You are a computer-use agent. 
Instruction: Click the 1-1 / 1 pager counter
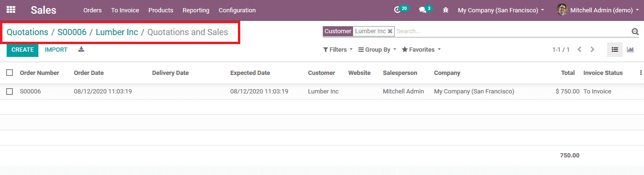click(x=561, y=50)
